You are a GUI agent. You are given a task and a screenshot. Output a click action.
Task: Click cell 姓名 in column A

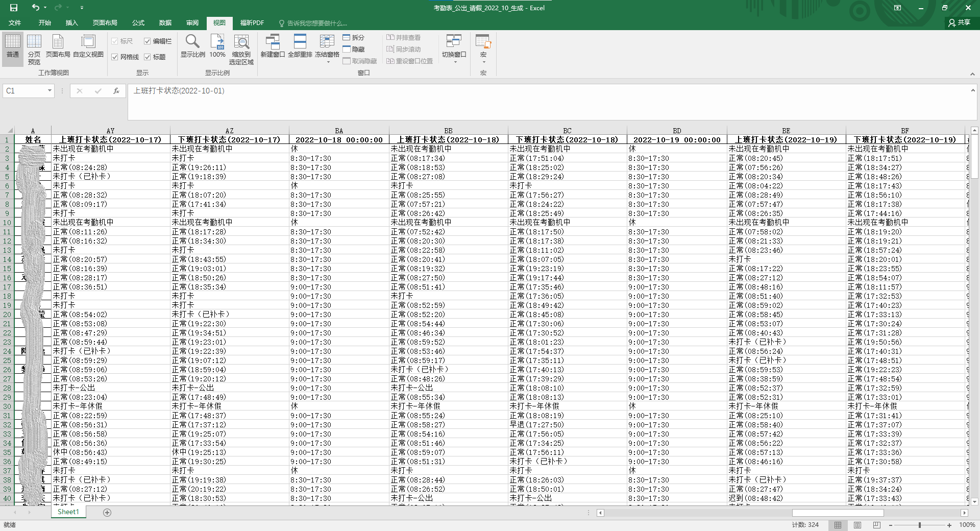point(33,140)
